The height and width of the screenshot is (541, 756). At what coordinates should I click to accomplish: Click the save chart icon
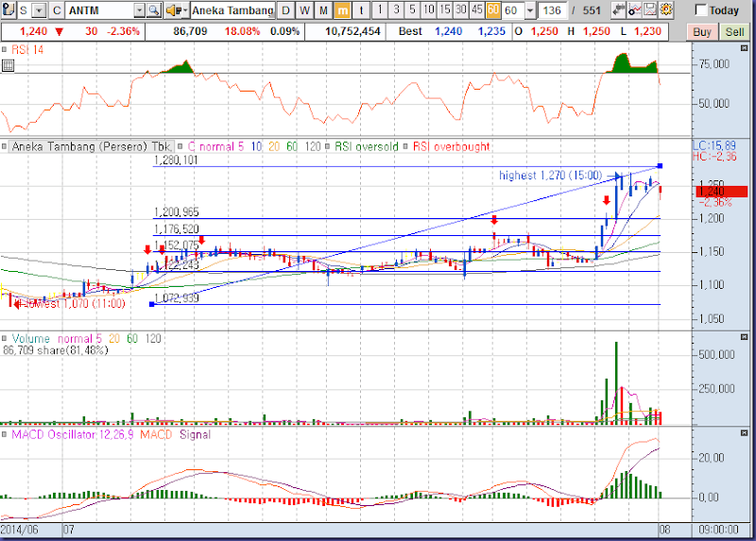pos(650,9)
